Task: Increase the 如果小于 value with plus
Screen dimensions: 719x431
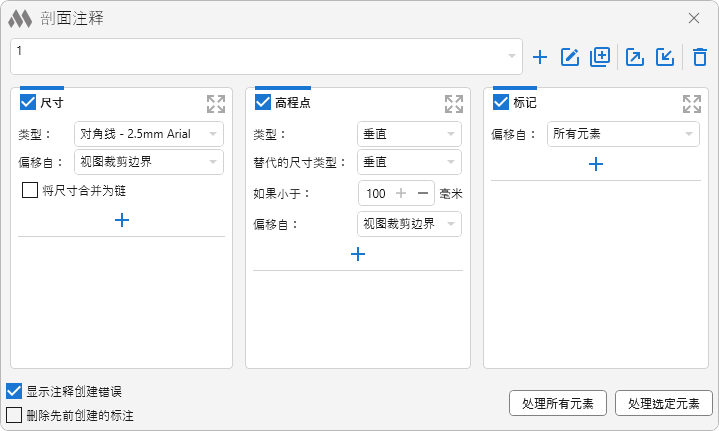Action: (401, 193)
